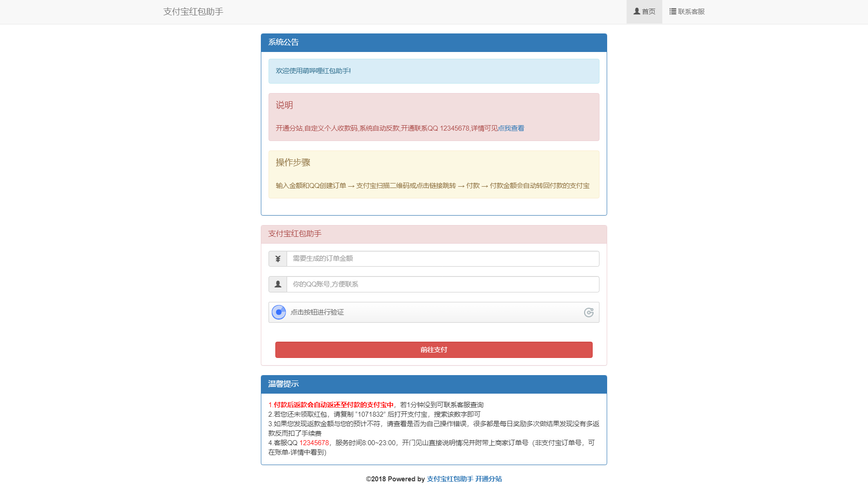The image size is (868, 489).
Task: Click the red 12345678 customer QQ number
Action: point(314,443)
